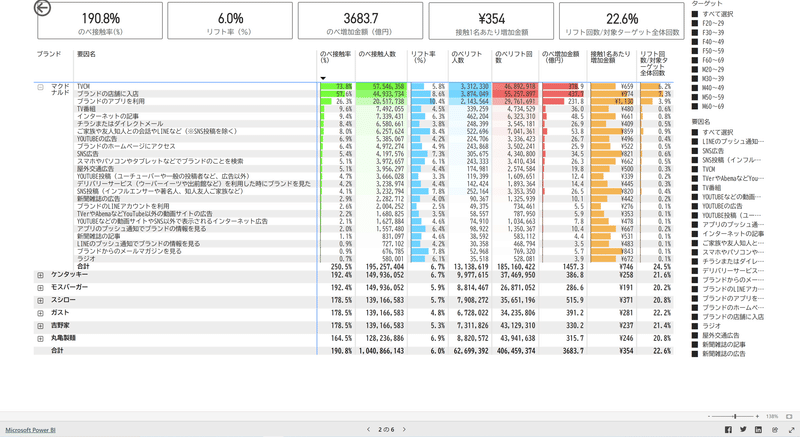Viewport: 800px width, 437px height.
Task: Select the ¥354 接触1名あたり増加金額 card
Action: pyautogui.click(x=491, y=20)
